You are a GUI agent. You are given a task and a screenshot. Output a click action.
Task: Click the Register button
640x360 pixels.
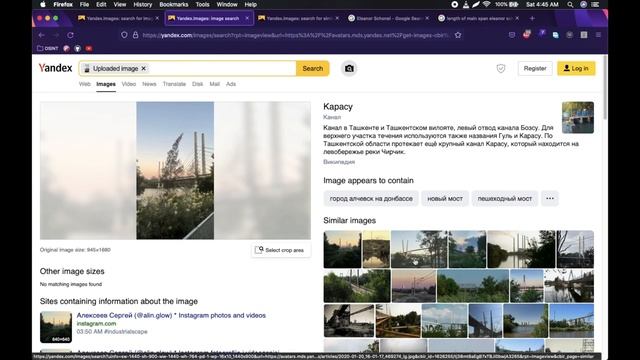pos(535,69)
